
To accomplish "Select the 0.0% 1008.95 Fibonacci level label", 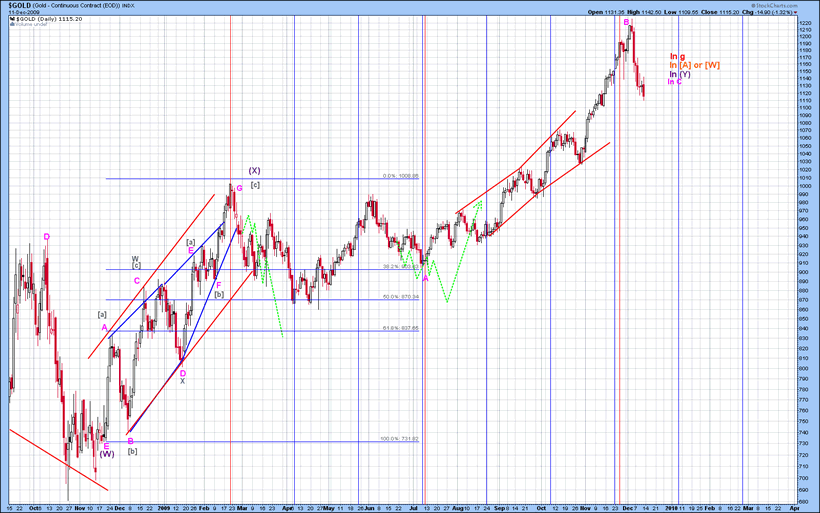I will pos(400,176).
